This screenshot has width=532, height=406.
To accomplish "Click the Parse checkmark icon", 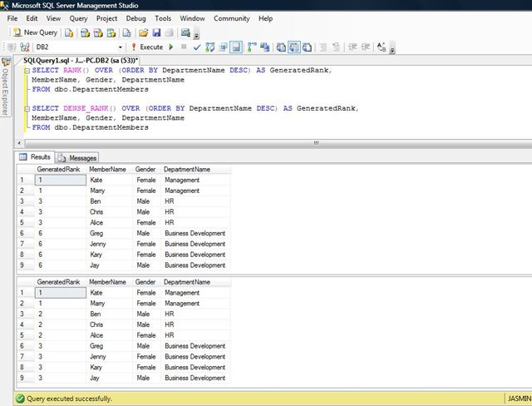I will [x=196, y=47].
